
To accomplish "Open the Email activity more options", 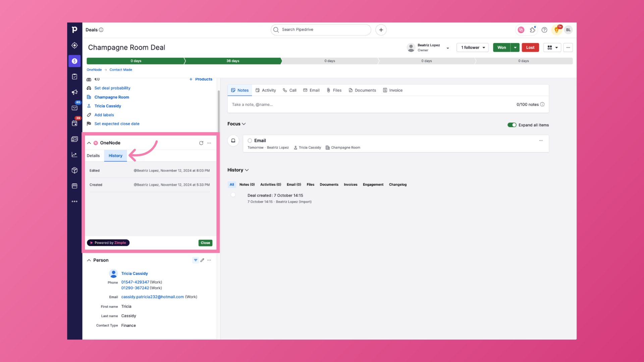I will 541,140.
